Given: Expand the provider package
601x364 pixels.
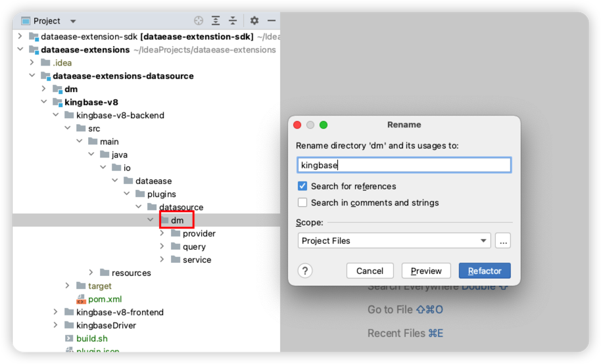Looking at the screenshot, I should coord(162,233).
